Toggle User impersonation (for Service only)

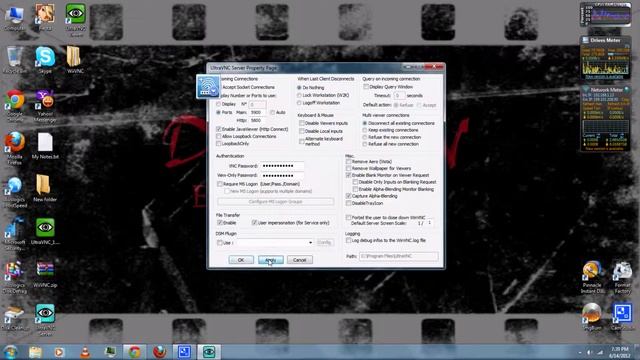coord(254,223)
